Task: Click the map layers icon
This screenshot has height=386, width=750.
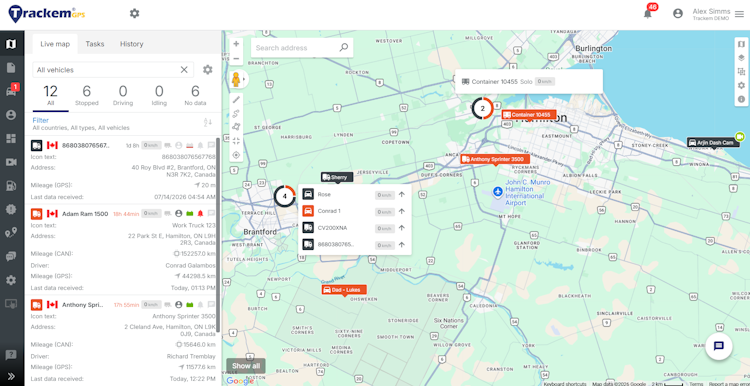Action: [741, 58]
